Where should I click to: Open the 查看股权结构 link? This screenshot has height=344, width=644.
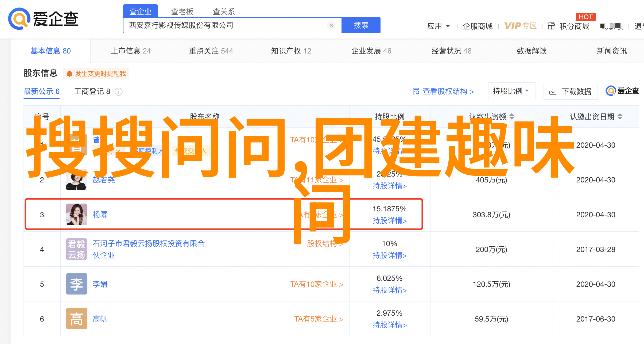tap(443, 91)
